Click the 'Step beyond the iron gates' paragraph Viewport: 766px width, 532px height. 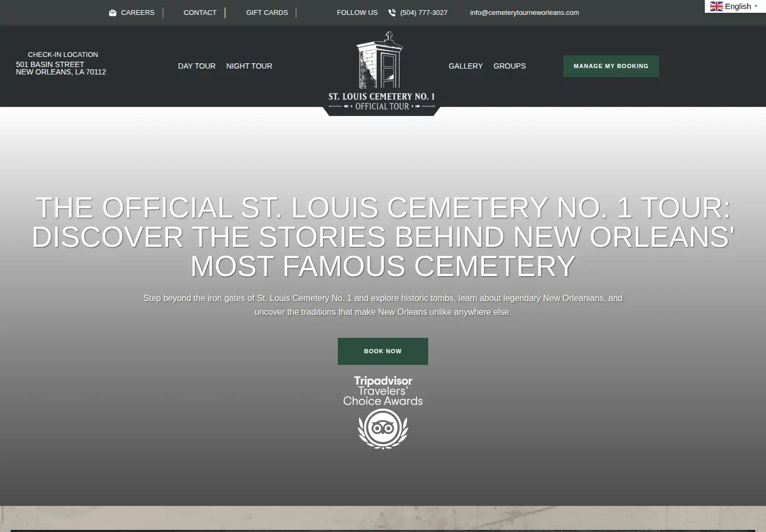tap(383, 305)
